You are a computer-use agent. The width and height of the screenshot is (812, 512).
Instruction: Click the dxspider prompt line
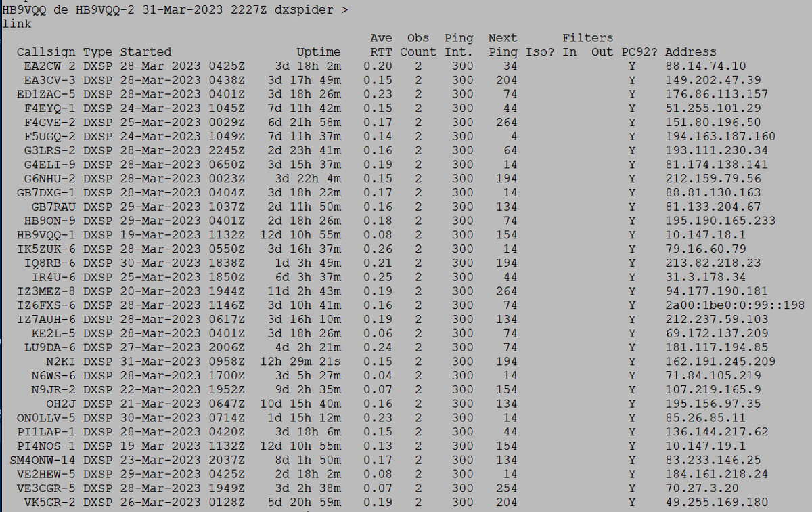coord(176,9)
